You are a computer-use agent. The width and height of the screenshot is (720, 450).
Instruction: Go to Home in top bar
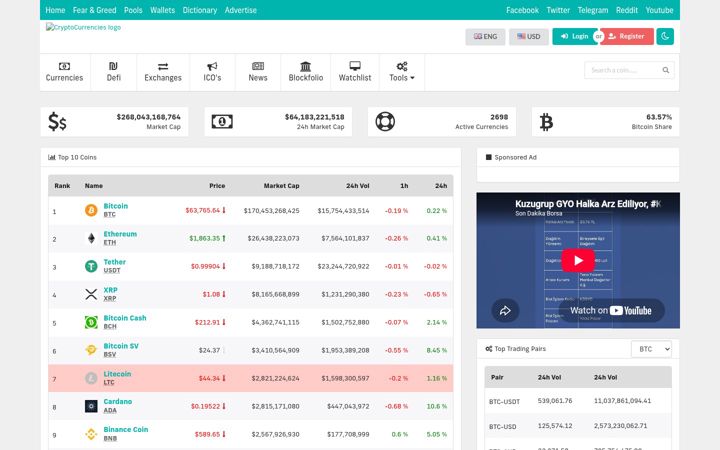point(55,10)
